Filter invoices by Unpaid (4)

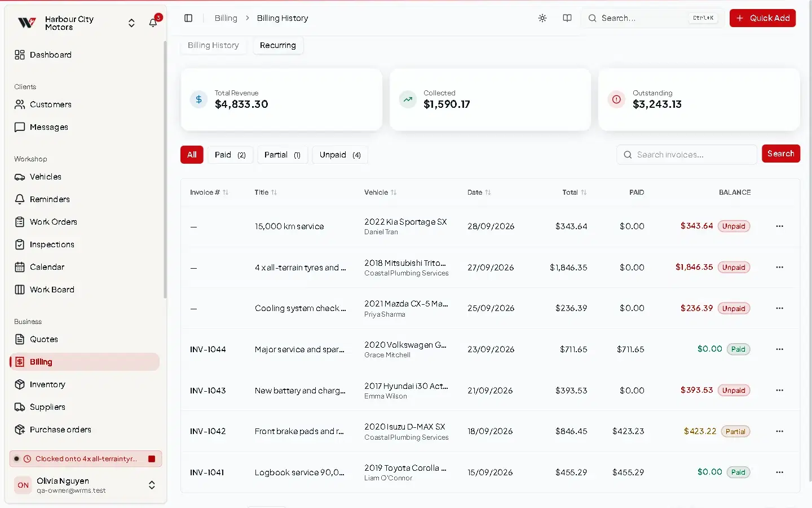[340, 155]
